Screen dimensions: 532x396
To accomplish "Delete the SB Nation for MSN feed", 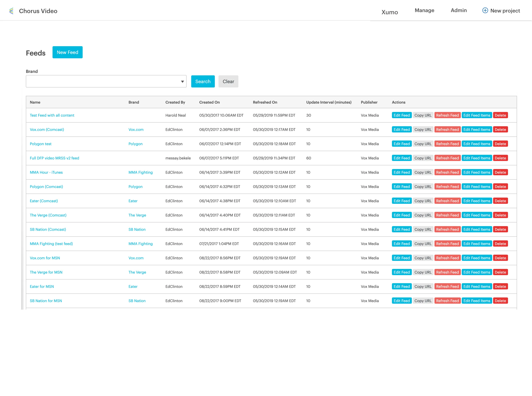I will [x=500, y=301].
